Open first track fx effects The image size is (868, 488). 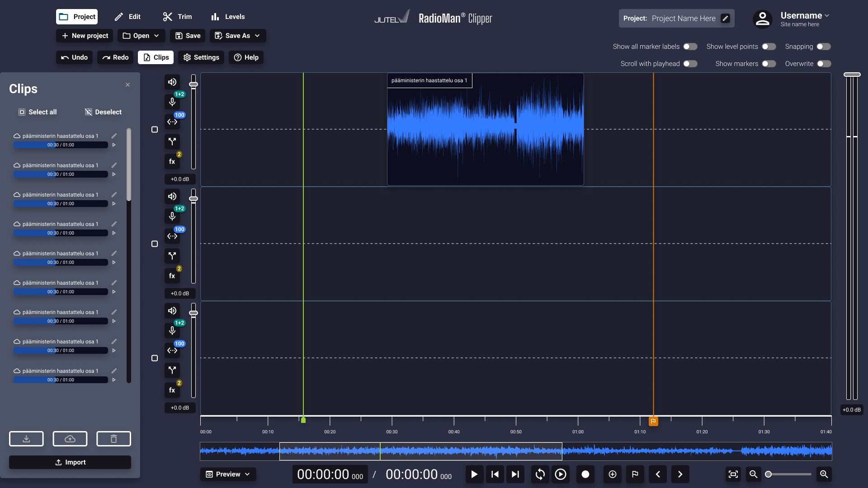[172, 161]
